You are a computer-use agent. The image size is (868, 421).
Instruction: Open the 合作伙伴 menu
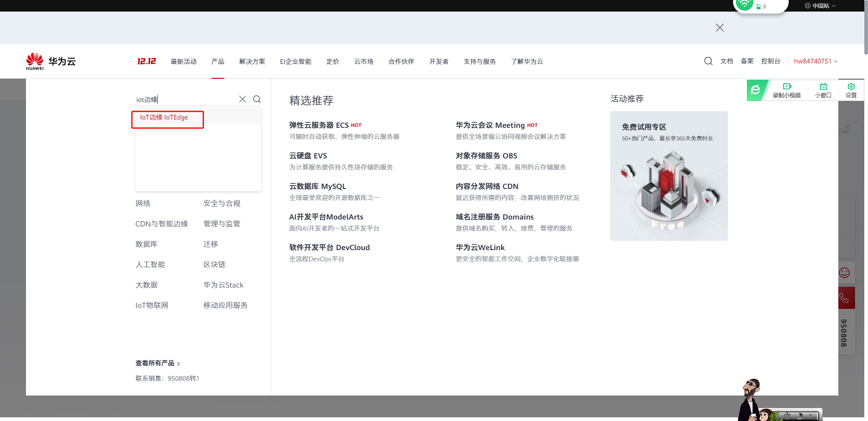point(402,61)
